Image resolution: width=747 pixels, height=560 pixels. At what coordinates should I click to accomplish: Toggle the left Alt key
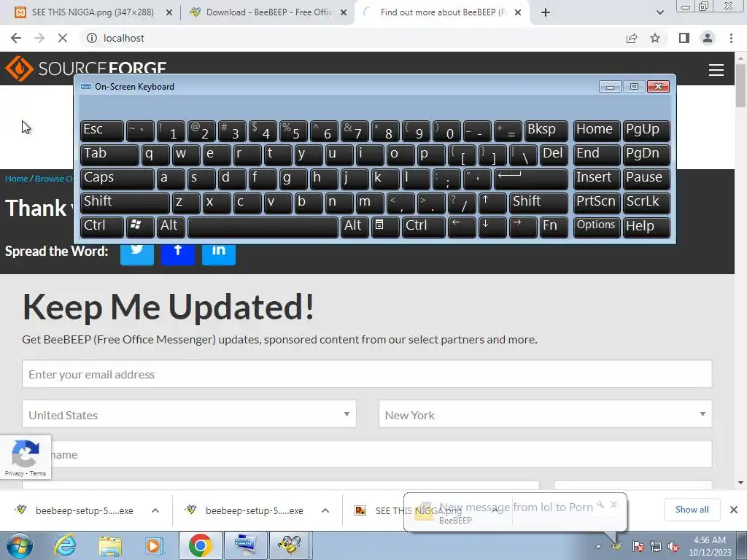[171, 226]
